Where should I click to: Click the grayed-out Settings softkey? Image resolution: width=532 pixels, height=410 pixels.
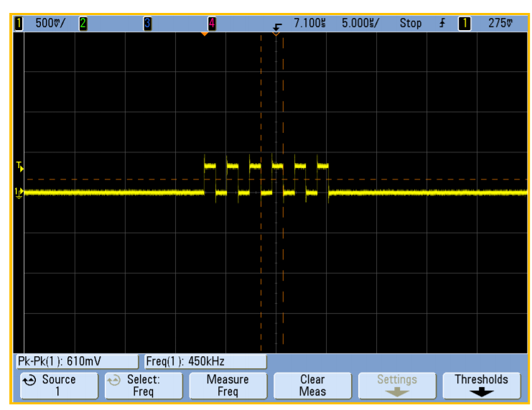click(396, 385)
